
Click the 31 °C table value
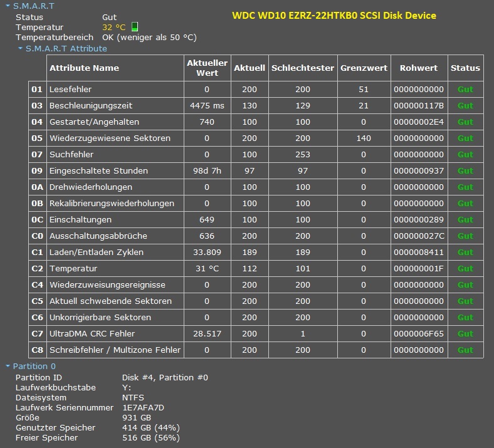[x=207, y=269]
